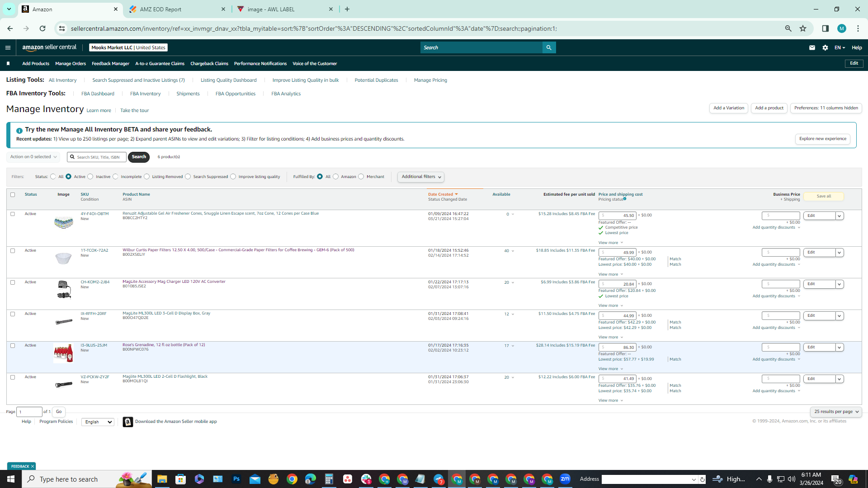Go back with the browser back arrow

10,28
